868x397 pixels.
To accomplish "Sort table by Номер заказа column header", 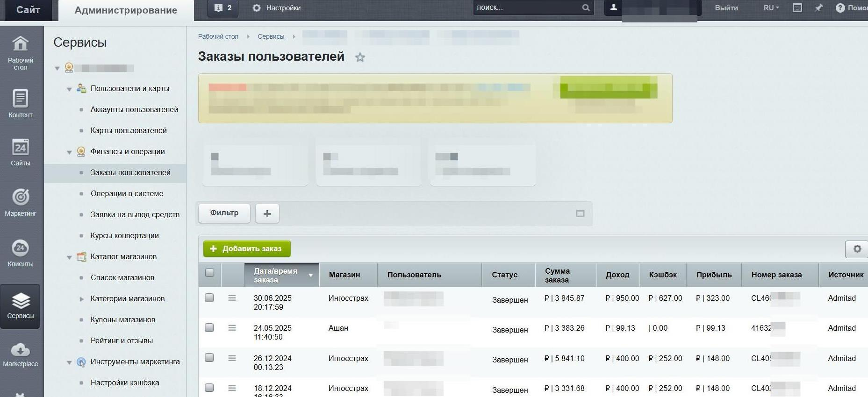I will pyautogui.click(x=780, y=275).
